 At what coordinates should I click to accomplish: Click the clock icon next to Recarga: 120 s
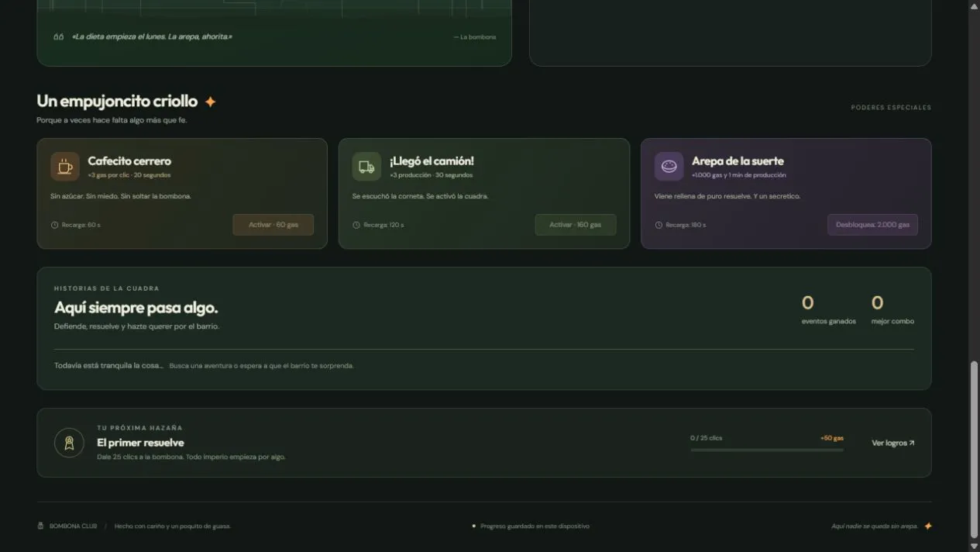356,225
